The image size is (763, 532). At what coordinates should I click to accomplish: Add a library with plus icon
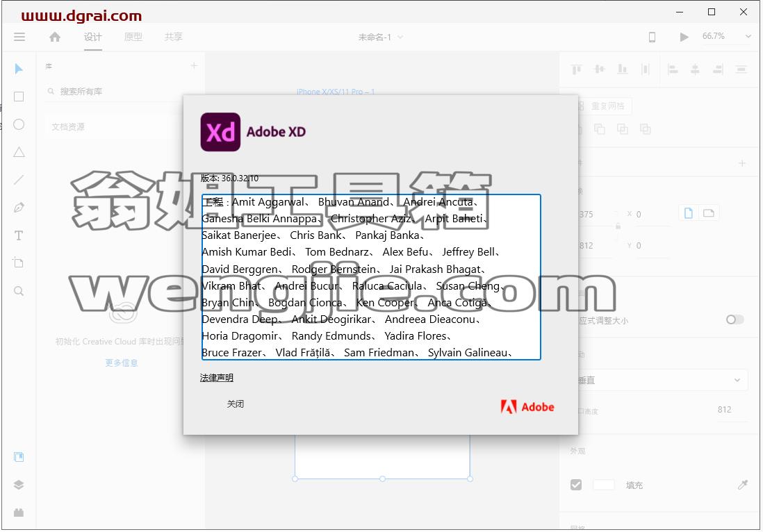point(194,66)
